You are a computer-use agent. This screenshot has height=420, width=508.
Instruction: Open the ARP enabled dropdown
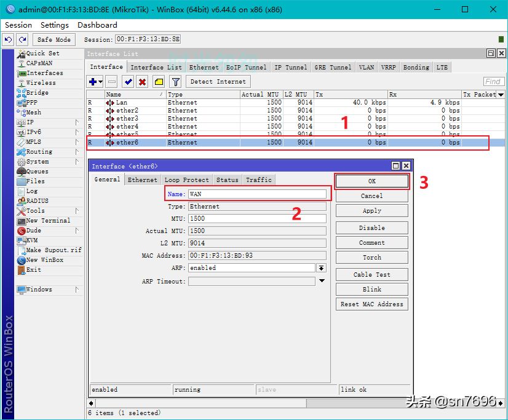322,267
